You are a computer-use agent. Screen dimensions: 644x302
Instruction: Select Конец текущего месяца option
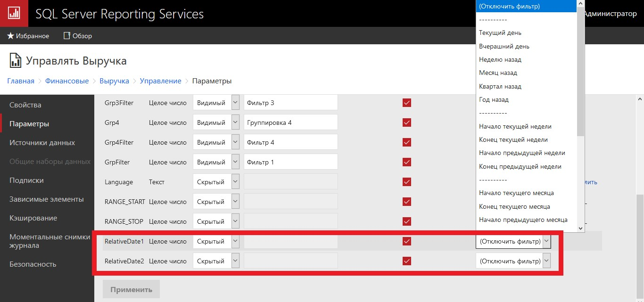tap(526, 206)
